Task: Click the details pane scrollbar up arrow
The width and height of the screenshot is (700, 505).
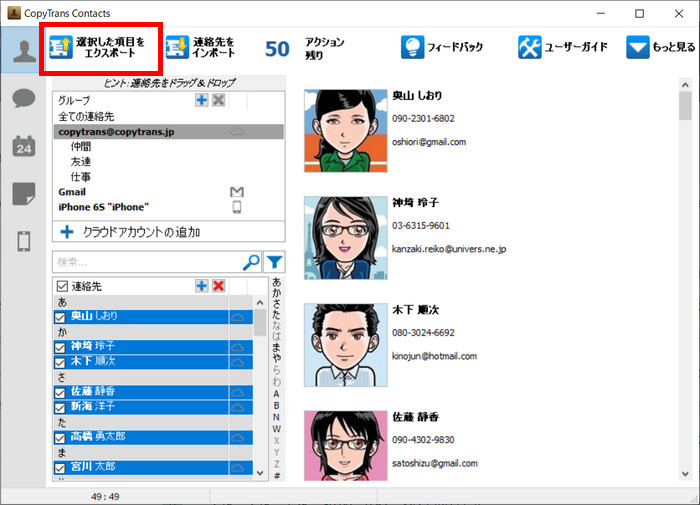Action: click(x=685, y=84)
